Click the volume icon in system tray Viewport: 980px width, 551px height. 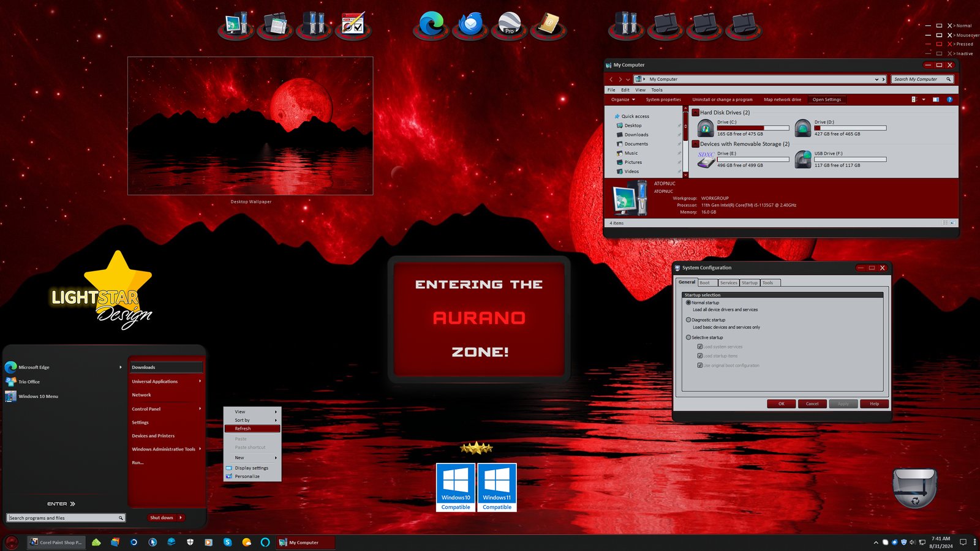click(x=913, y=542)
